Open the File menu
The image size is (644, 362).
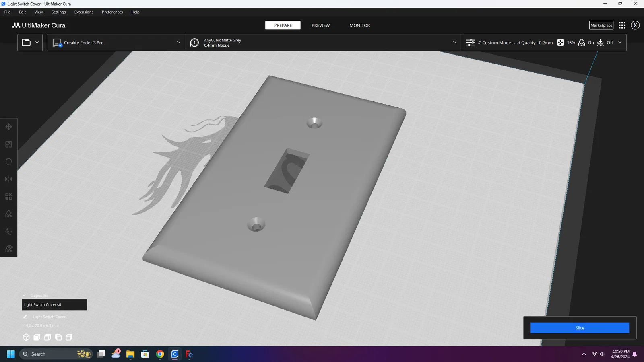click(7, 12)
